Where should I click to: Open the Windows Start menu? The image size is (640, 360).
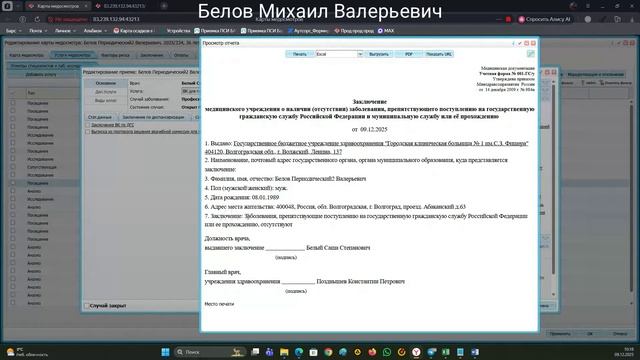(x=165, y=352)
